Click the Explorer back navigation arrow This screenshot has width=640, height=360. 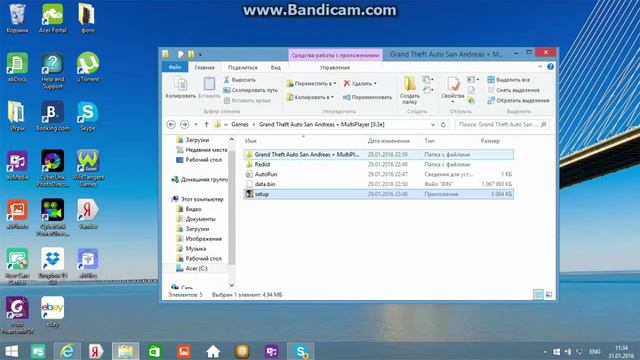[x=171, y=124]
